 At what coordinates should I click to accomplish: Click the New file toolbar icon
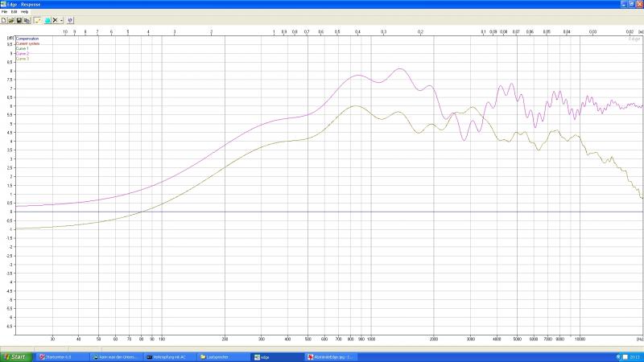(4, 20)
